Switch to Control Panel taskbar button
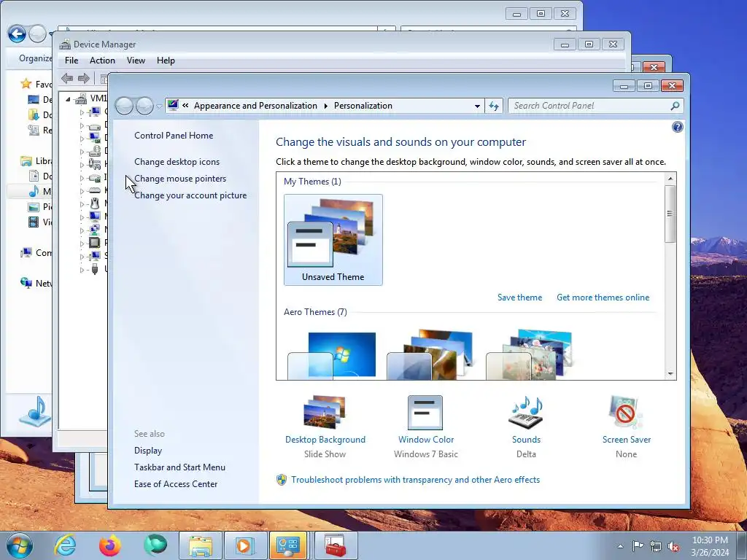 (x=287, y=545)
